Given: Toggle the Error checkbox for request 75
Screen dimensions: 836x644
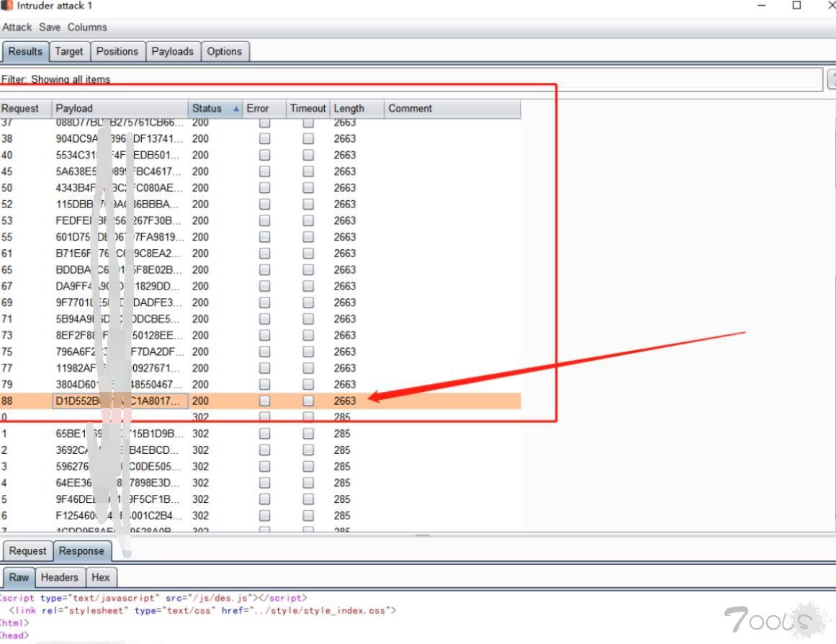Looking at the screenshot, I should [x=264, y=352].
